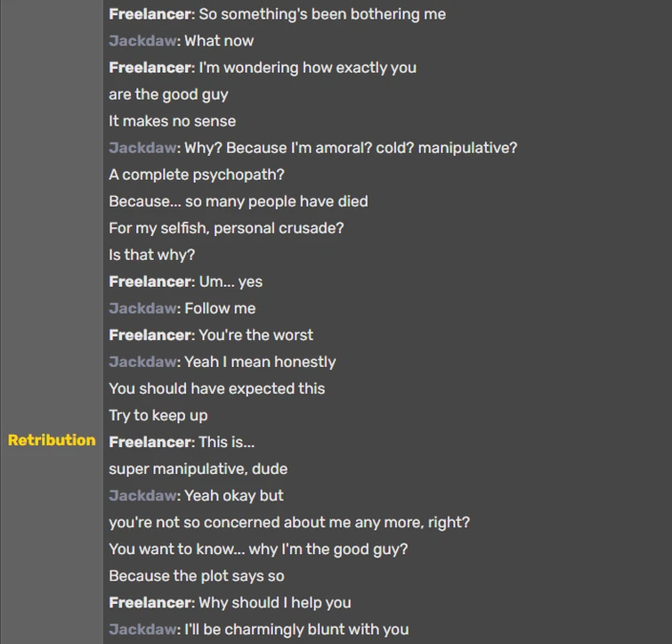Image resolution: width=672 pixels, height=644 pixels.
Task: Click Jackdaw name beside 'I'll be charmingly blunt'
Action: click(x=142, y=630)
